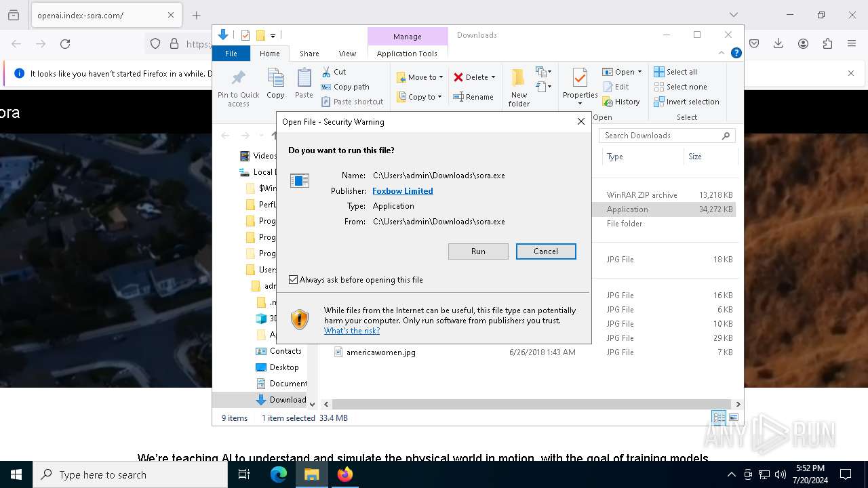Open Firefox downloads arrow icon

pyautogui.click(x=778, y=43)
